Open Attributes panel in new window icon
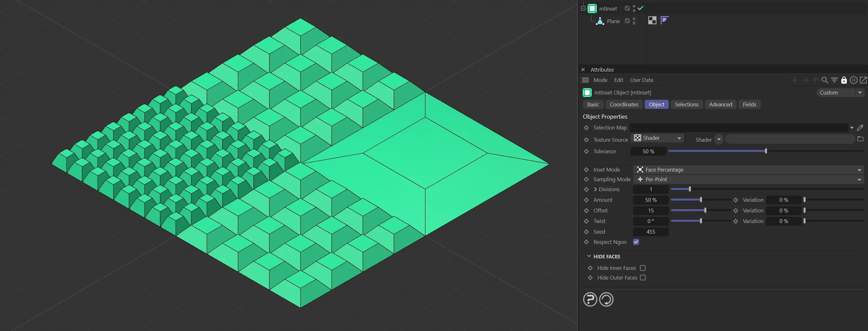Screen dimensions: 868x331 [863, 80]
